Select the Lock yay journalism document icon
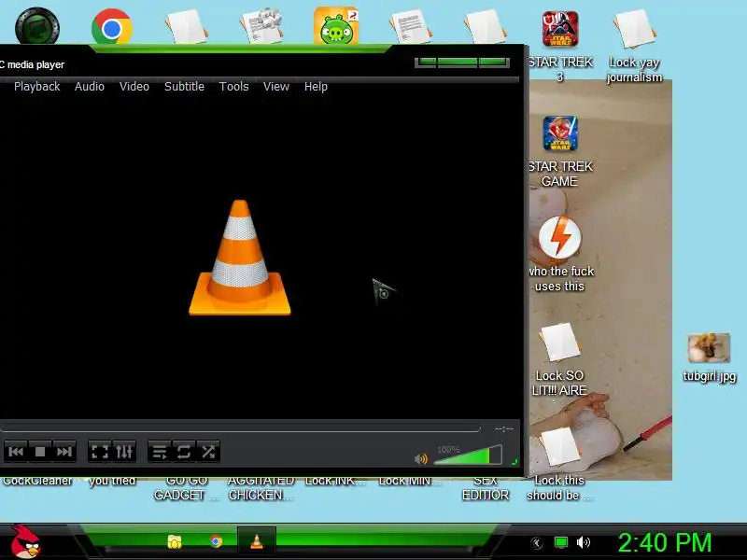747x560 pixels. point(634,30)
